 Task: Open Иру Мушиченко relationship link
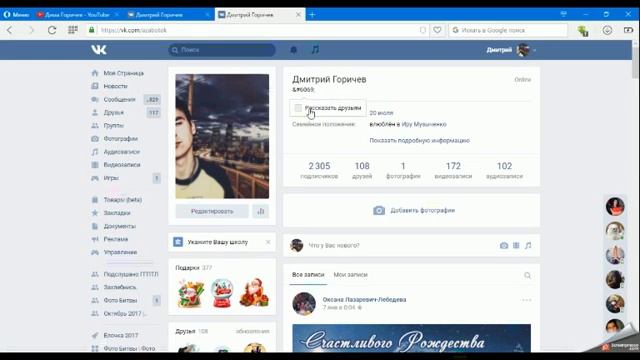click(x=424, y=124)
